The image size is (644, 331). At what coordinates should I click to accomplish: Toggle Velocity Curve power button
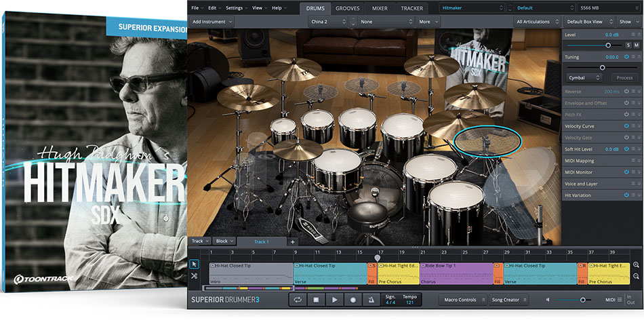(626, 126)
